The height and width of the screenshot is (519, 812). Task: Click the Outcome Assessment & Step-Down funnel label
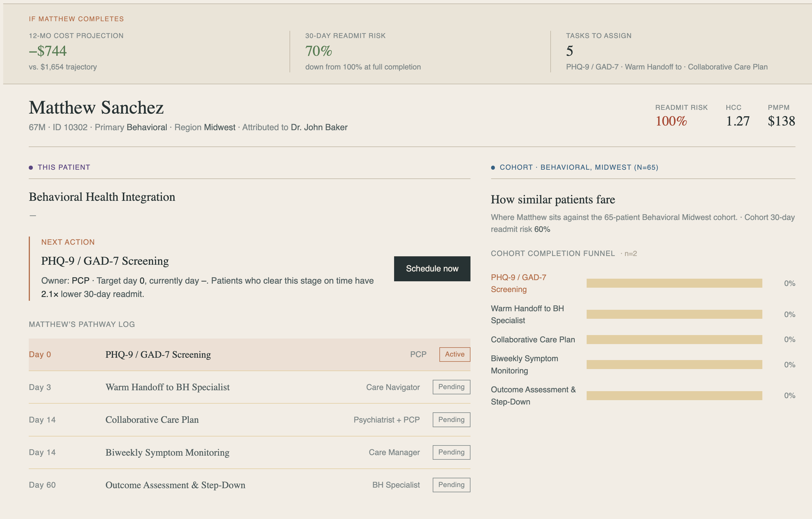[x=533, y=395]
